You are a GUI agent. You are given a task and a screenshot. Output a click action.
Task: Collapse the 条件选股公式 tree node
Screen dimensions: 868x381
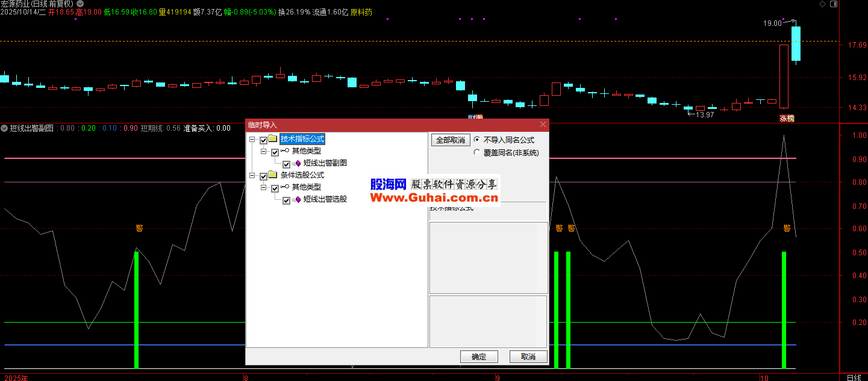coord(252,176)
